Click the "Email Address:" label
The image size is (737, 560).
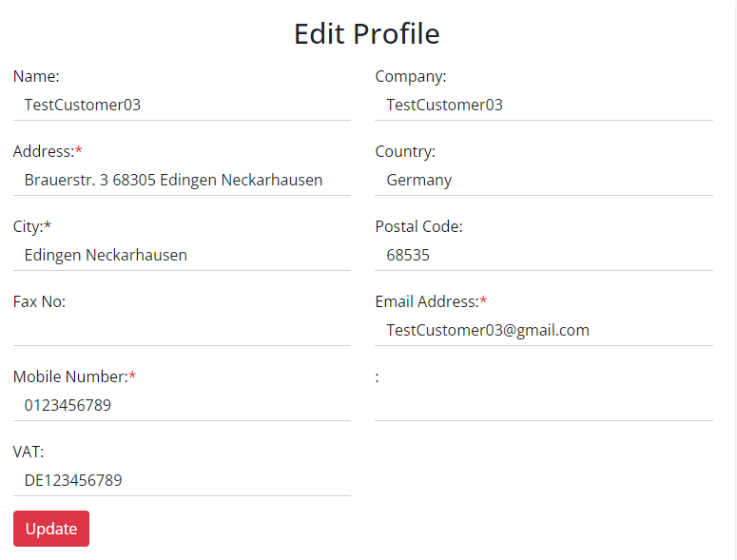click(x=427, y=301)
